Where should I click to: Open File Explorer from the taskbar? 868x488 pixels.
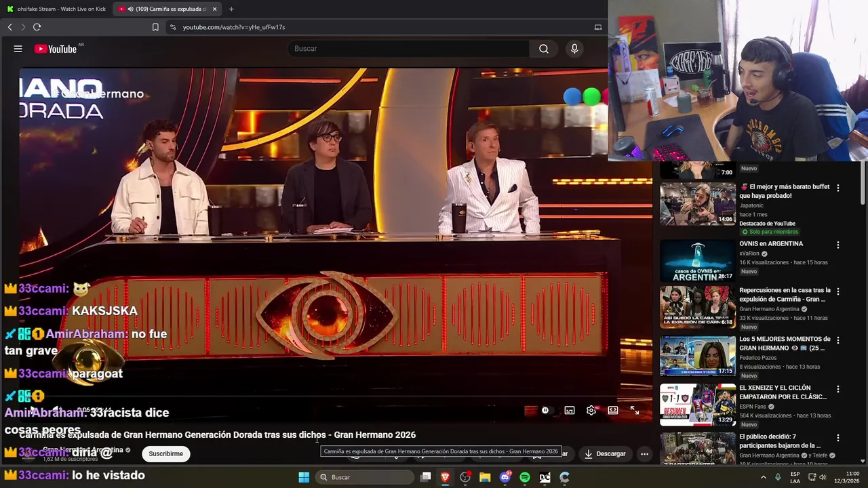[x=485, y=477]
